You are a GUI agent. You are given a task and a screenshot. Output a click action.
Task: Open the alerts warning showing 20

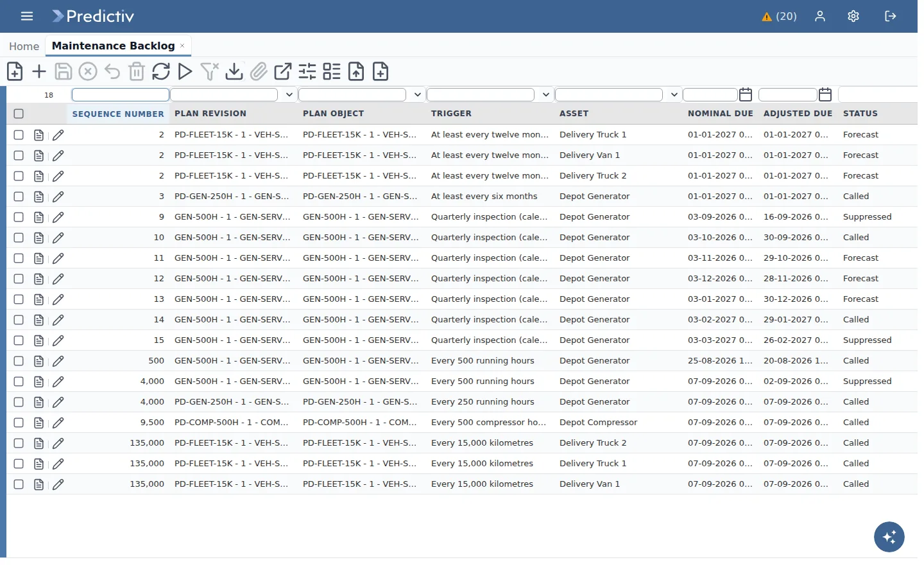pyautogui.click(x=779, y=17)
